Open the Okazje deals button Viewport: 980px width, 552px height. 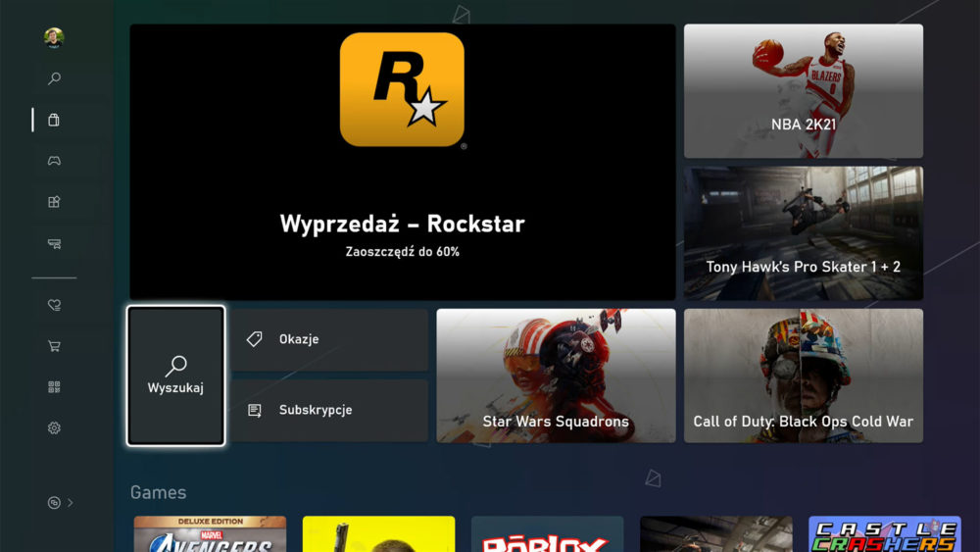coord(330,339)
